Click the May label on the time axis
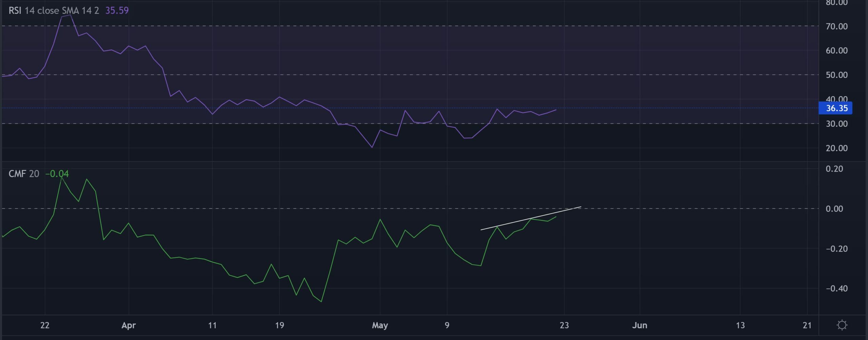The height and width of the screenshot is (340, 868). (380, 325)
